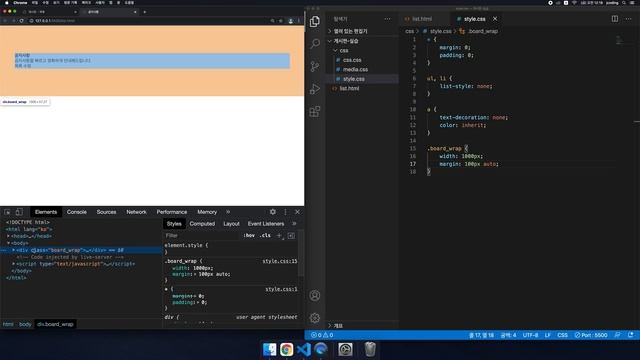Image resolution: width=640 pixels, height=360 pixels.
Task: Open the style.css:15 source link
Action: [x=280, y=261]
